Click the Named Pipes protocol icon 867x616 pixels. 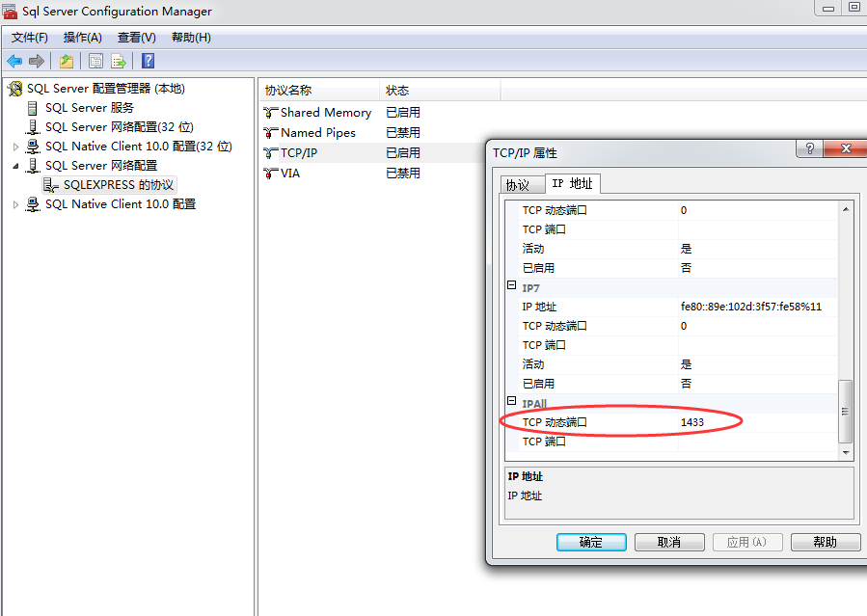click(x=271, y=133)
